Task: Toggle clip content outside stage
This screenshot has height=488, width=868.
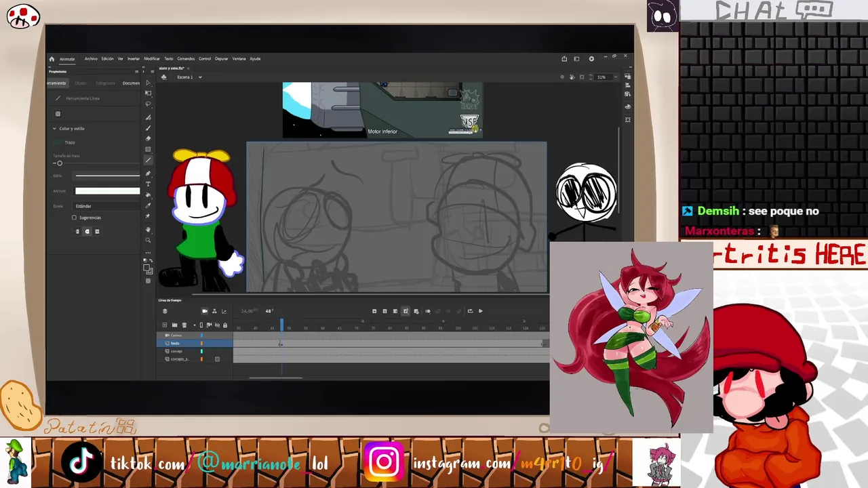Action: point(582,77)
